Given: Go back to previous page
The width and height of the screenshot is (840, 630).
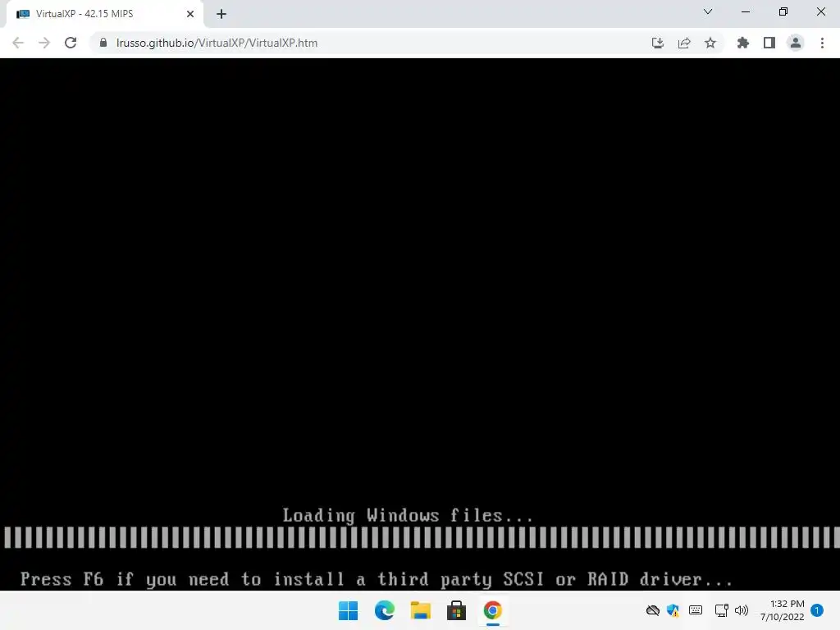Looking at the screenshot, I should [18, 43].
